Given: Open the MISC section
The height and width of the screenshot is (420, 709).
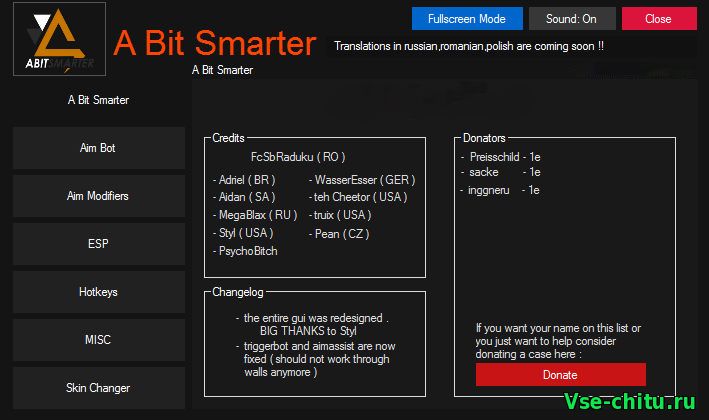Looking at the screenshot, I should (x=99, y=340).
